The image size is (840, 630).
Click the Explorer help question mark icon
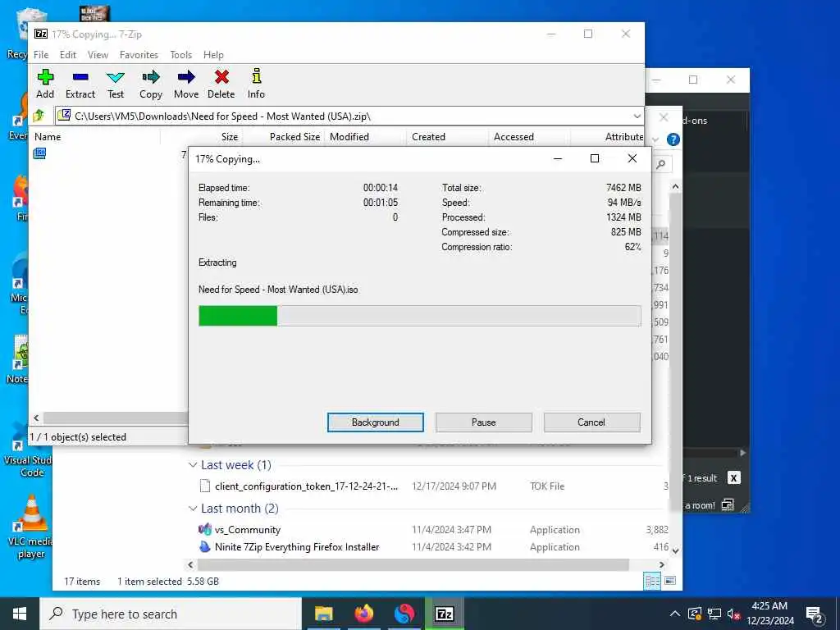tap(673, 139)
